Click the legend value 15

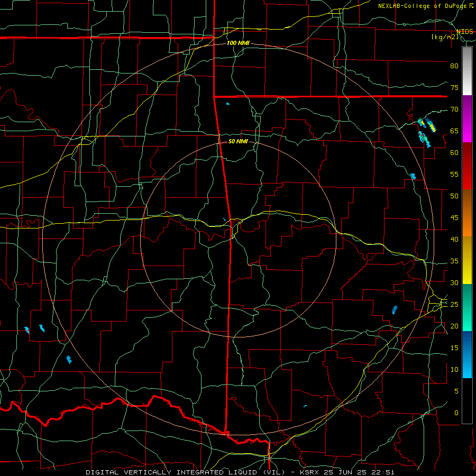pos(454,348)
